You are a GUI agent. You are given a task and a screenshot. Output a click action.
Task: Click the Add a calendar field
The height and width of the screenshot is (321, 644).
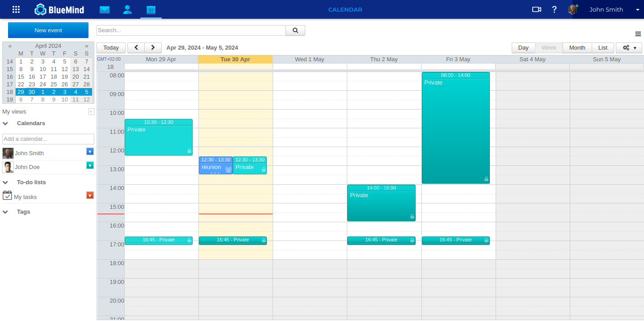click(48, 139)
